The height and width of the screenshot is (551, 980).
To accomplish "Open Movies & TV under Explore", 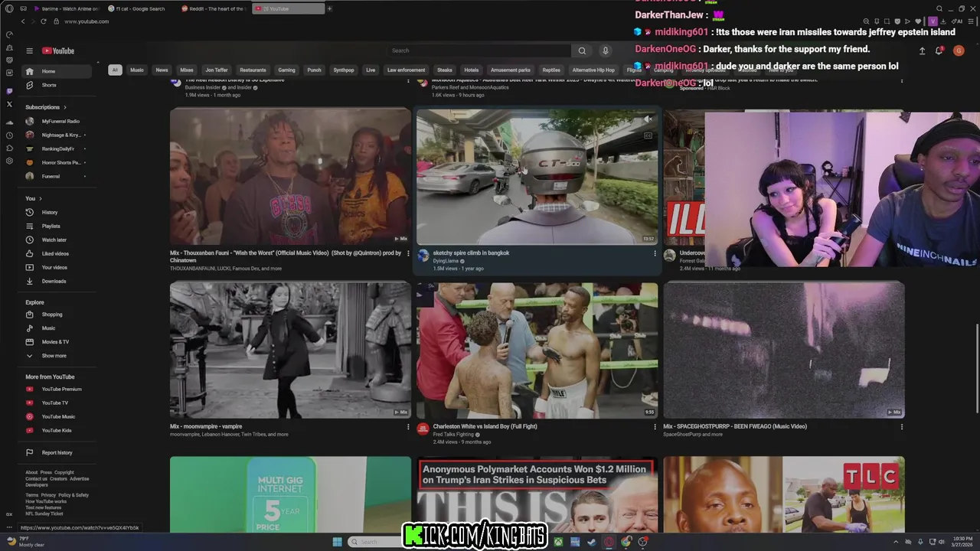I will click(56, 342).
